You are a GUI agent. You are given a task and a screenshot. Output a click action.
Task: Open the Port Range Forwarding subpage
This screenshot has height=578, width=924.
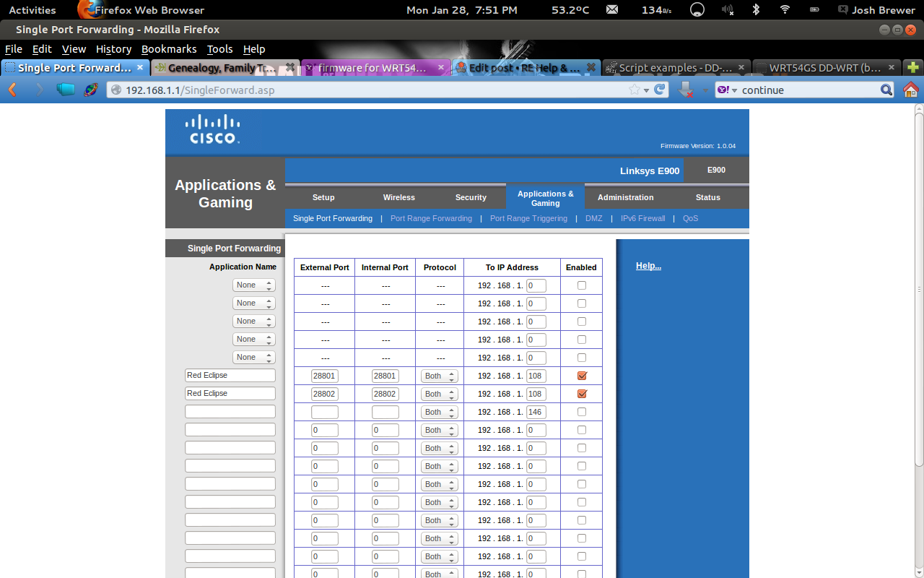pyautogui.click(x=431, y=218)
